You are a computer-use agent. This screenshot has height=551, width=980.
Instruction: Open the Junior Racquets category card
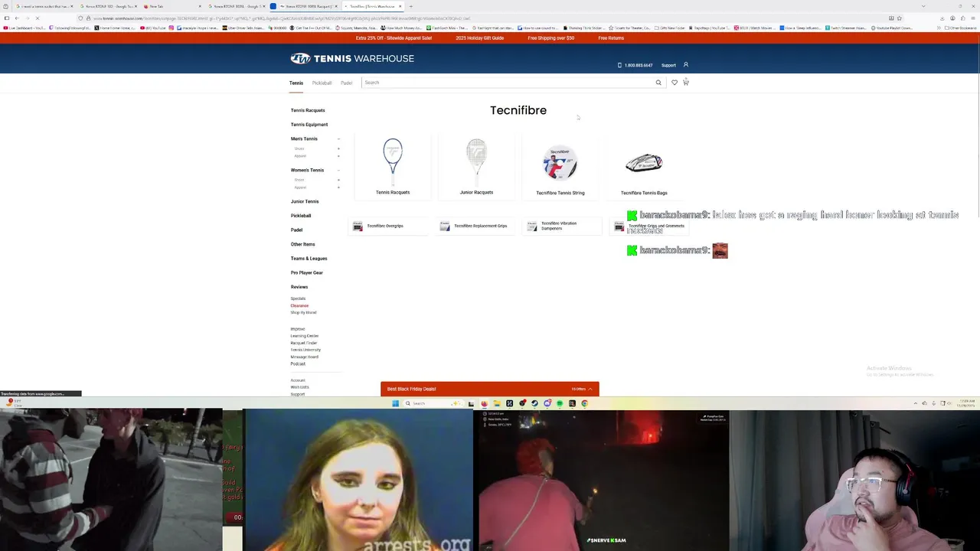476,166
